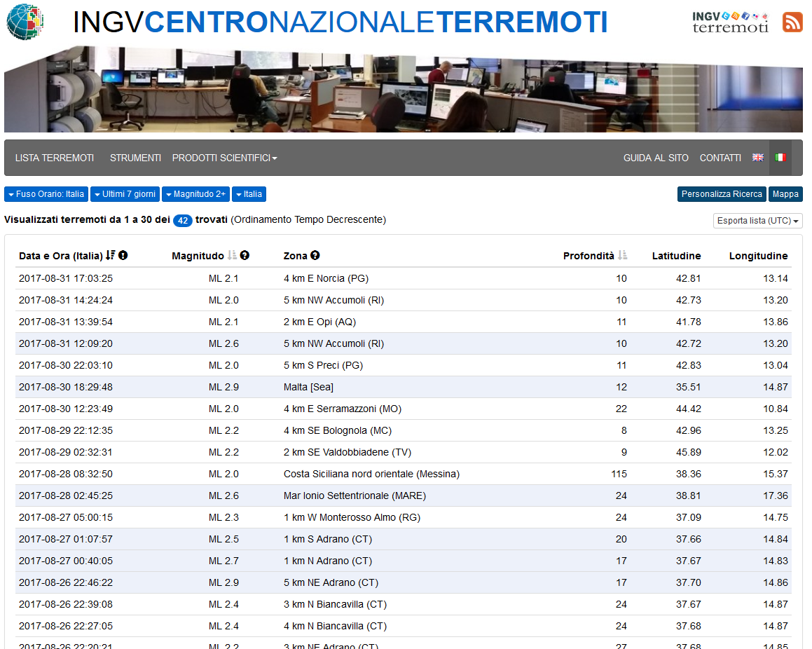Open the 3 km N Biancavilla (CT) event
Screen dimensions: 812x649
(x=335, y=604)
